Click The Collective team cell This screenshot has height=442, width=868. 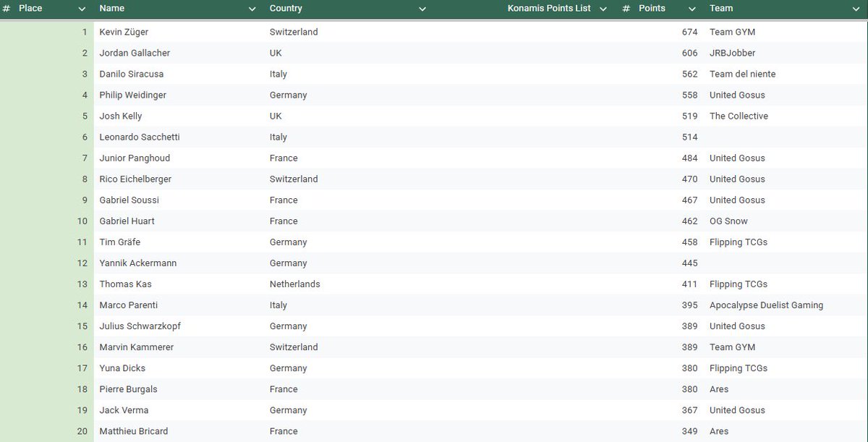point(739,116)
